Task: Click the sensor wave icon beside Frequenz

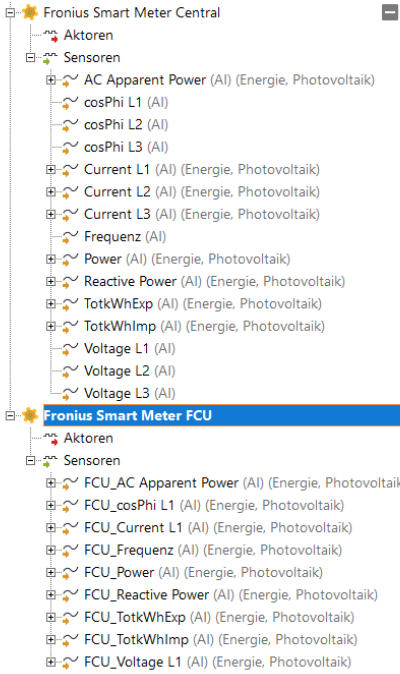Action: pyautogui.click(x=70, y=236)
